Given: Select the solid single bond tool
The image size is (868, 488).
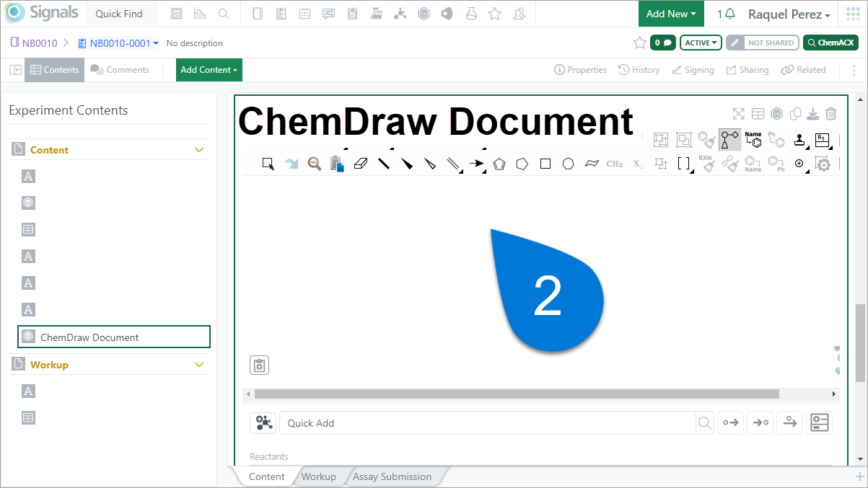Looking at the screenshot, I should [384, 164].
